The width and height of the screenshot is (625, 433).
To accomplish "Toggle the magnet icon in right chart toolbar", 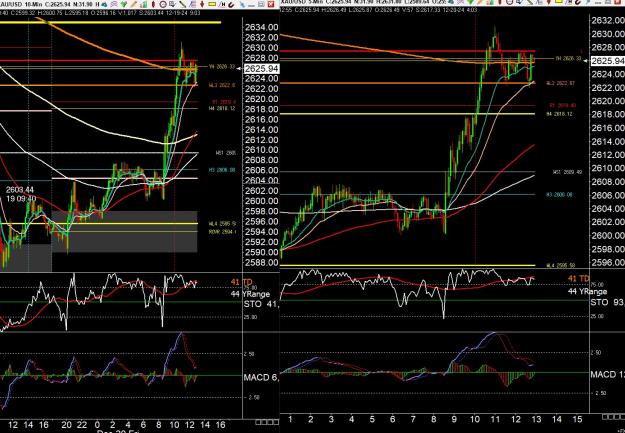I will point(579,2).
